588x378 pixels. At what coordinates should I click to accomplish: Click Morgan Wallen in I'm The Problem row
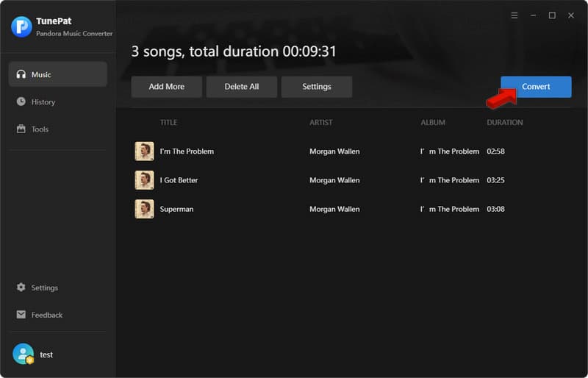point(334,151)
